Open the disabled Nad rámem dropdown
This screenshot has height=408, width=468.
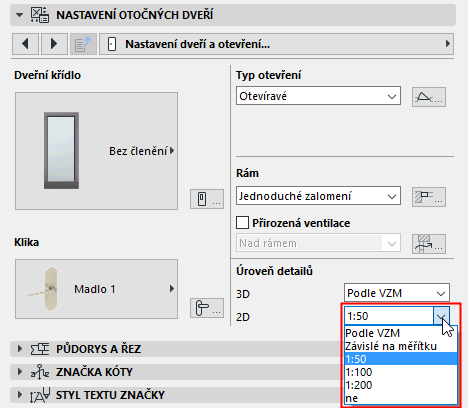click(x=318, y=243)
